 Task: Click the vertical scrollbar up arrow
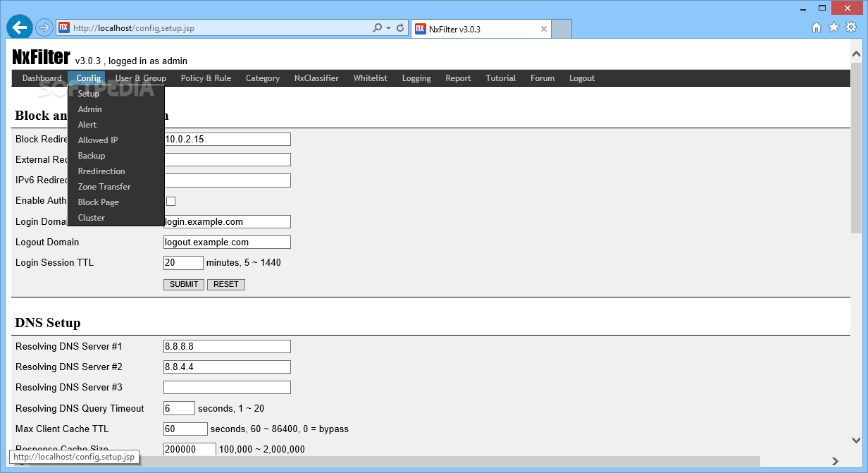pos(856,54)
